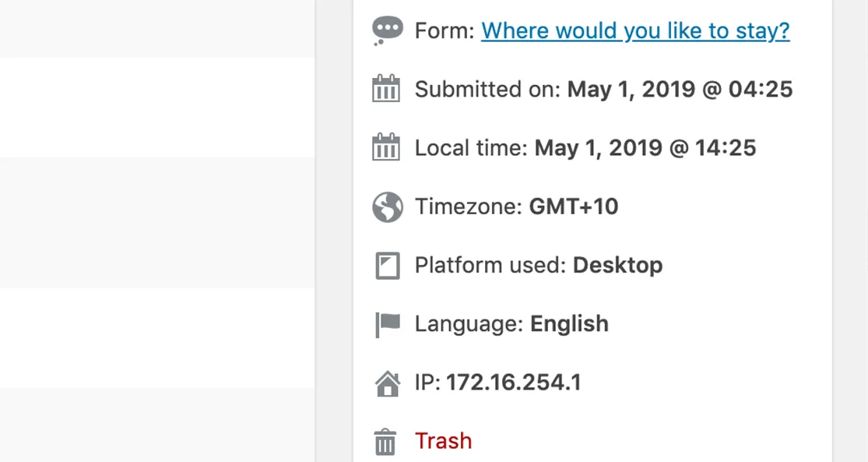The width and height of the screenshot is (868, 462).
Task: Open the 'Where would you like to stay?' form
Action: pyautogui.click(x=634, y=30)
